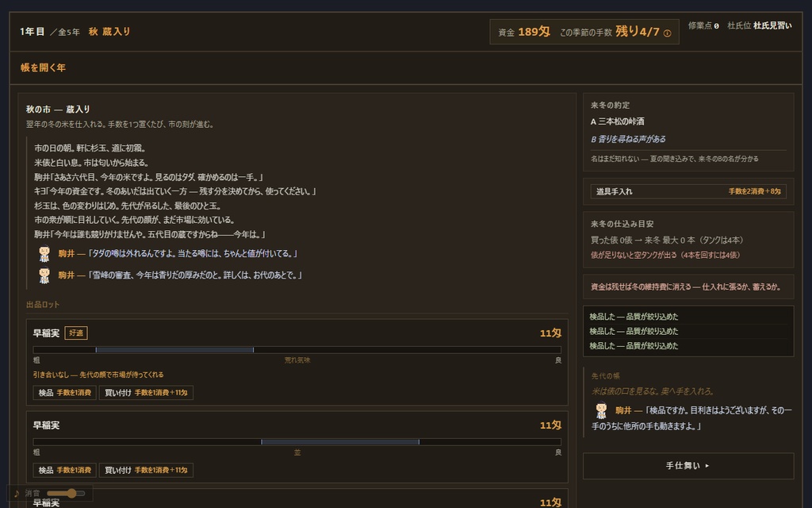Click the 買った俵 0俵 estimate line
Image resolution: width=812 pixels, height=508 pixels.
click(x=667, y=240)
